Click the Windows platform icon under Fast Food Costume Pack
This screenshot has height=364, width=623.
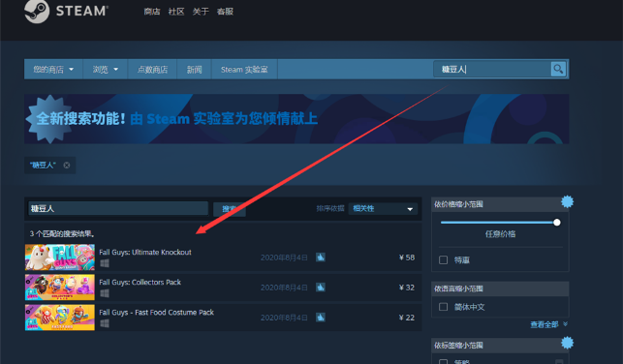click(x=105, y=323)
